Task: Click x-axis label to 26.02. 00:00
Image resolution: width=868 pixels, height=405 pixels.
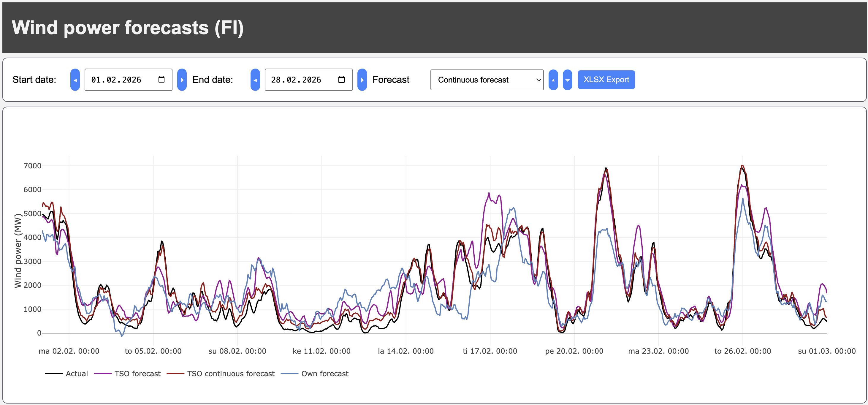Action: click(742, 351)
